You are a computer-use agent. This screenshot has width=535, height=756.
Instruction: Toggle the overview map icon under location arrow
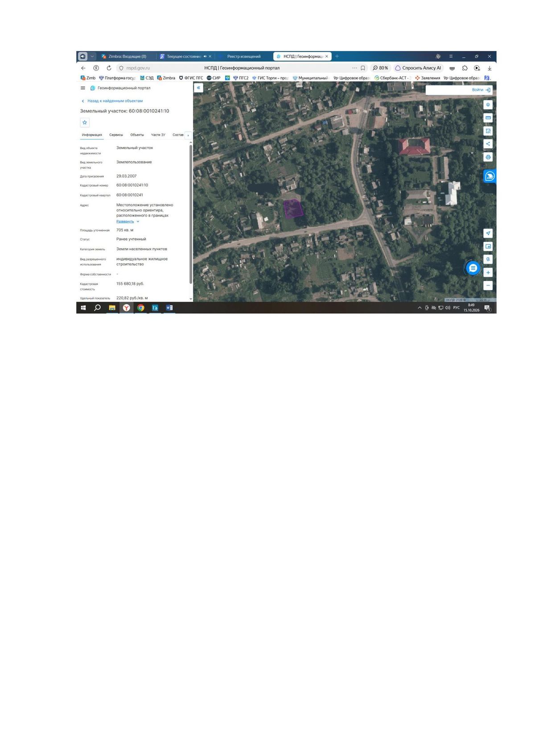[x=488, y=246]
